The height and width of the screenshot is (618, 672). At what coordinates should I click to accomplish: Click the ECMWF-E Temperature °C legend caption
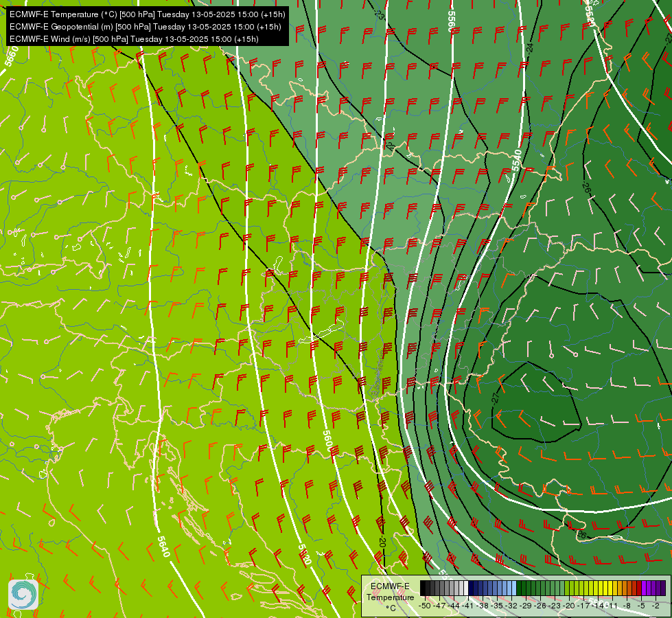click(390, 597)
